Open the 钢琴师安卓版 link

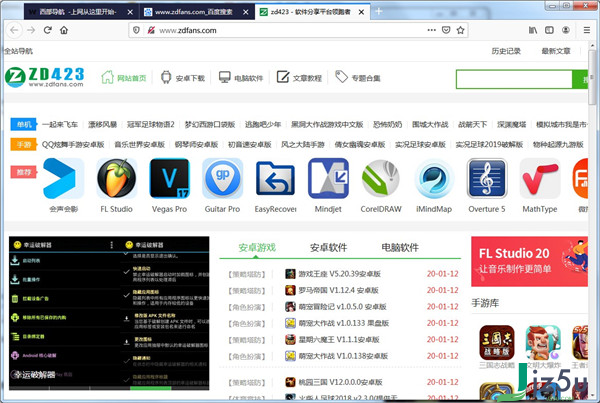(196, 144)
